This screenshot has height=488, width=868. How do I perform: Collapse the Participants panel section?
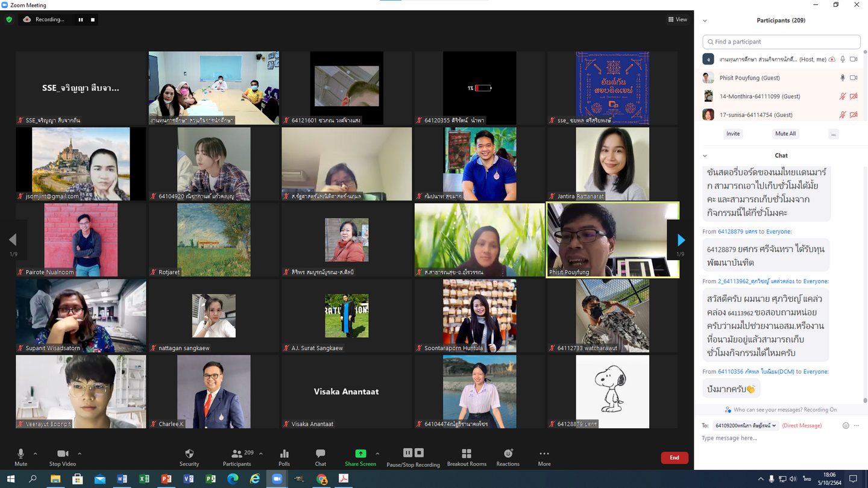pyautogui.click(x=705, y=20)
